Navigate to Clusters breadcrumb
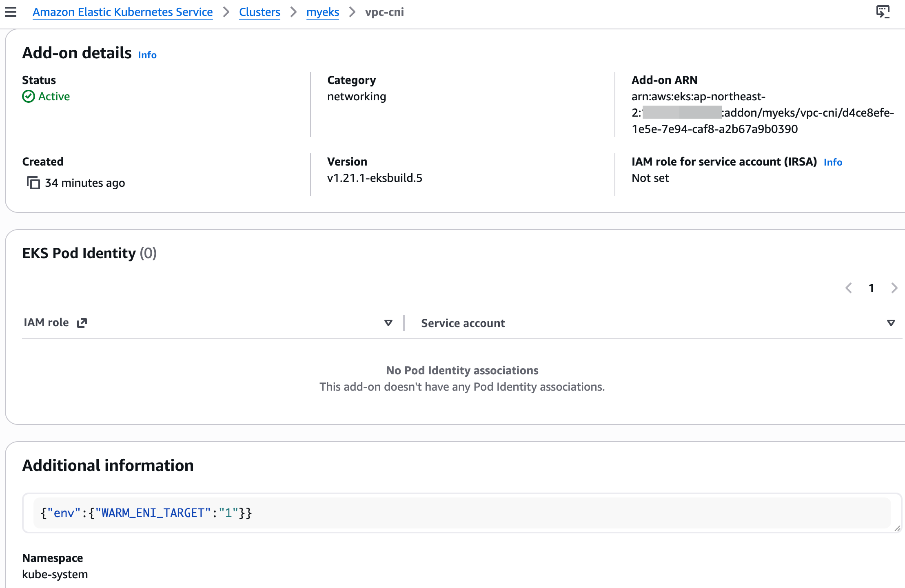Viewport: 905px width, 588px height. [260, 12]
